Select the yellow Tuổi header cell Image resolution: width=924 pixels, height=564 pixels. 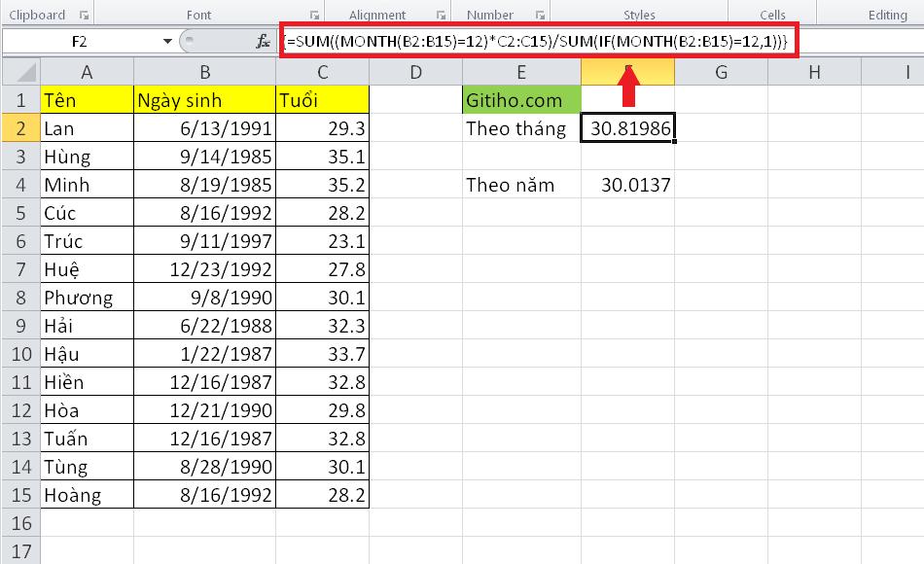pyautogui.click(x=320, y=99)
